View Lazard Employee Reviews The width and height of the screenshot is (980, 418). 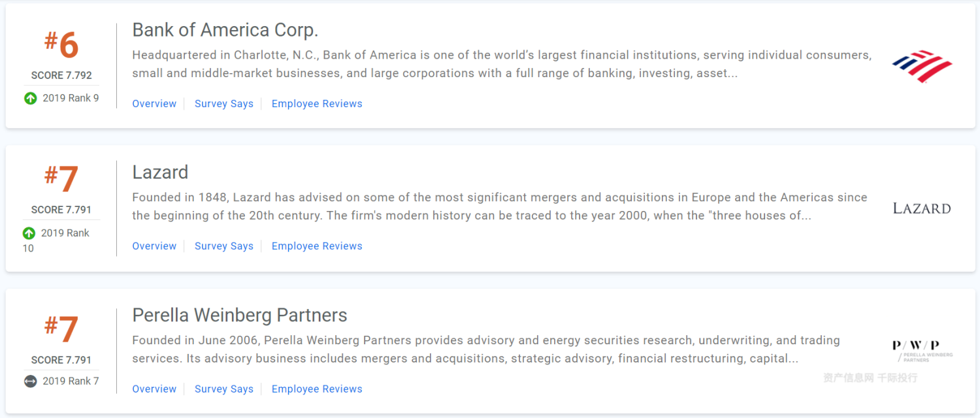click(x=317, y=246)
